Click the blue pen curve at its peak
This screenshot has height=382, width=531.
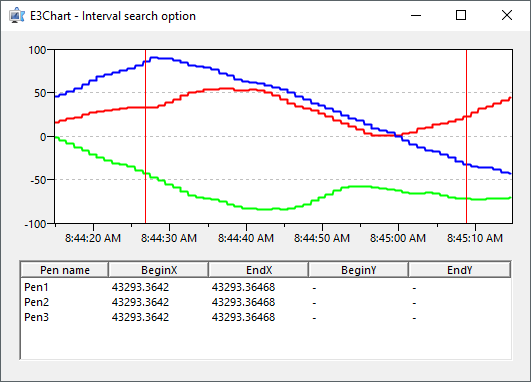[x=154, y=58]
